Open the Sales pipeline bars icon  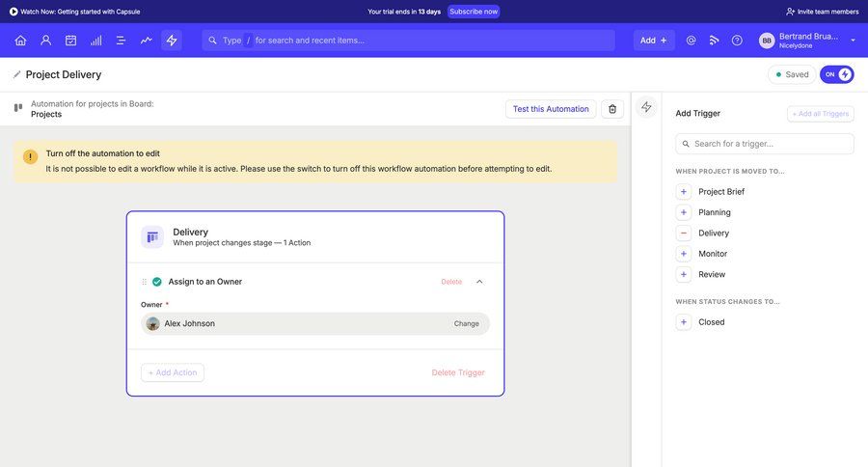95,41
